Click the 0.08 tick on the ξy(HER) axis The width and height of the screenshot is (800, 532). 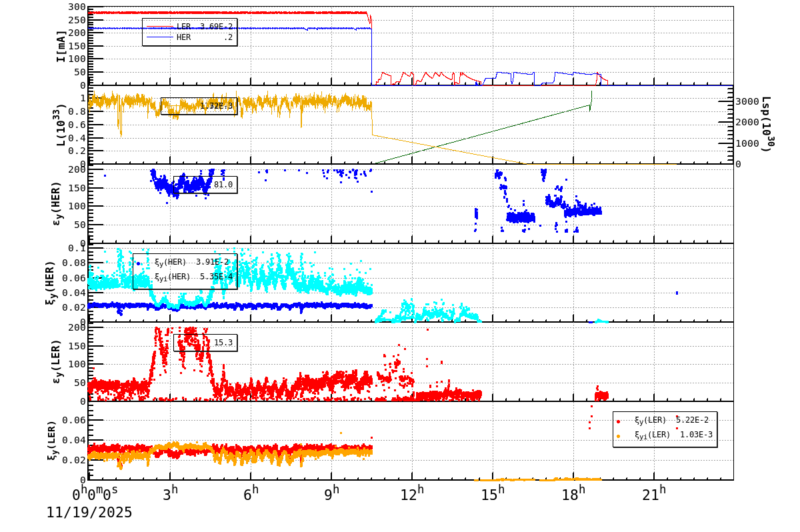click(x=74, y=263)
